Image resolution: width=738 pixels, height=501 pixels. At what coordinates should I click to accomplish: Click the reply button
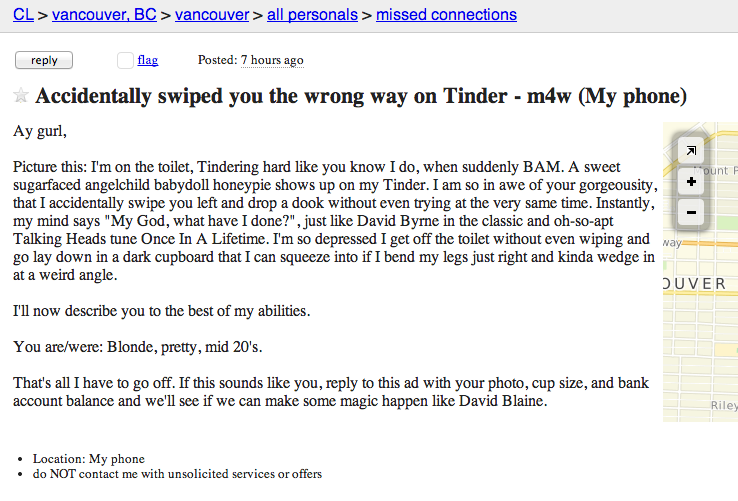click(x=44, y=60)
